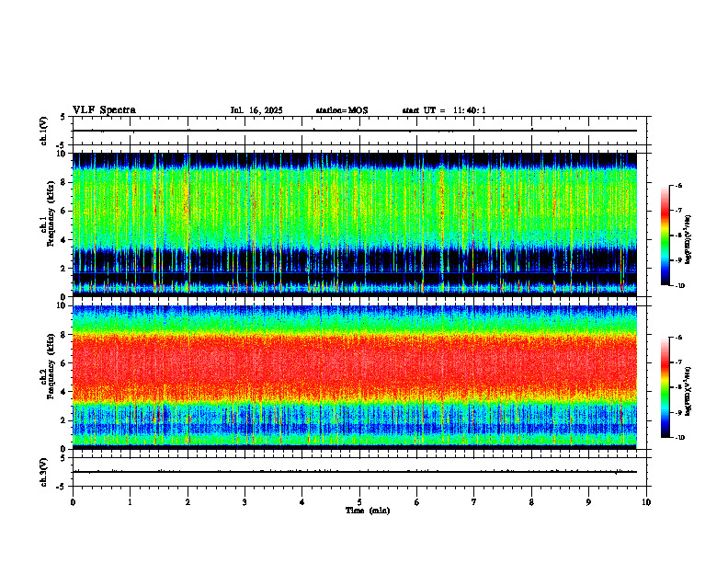728x563 pixels.
Task: Click the Time (min) axis label
Action: point(368,511)
